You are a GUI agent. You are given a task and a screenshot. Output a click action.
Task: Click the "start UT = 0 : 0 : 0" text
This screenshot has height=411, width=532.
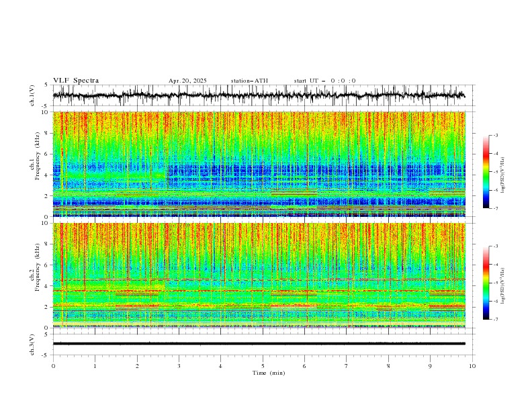[x=324, y=81]
